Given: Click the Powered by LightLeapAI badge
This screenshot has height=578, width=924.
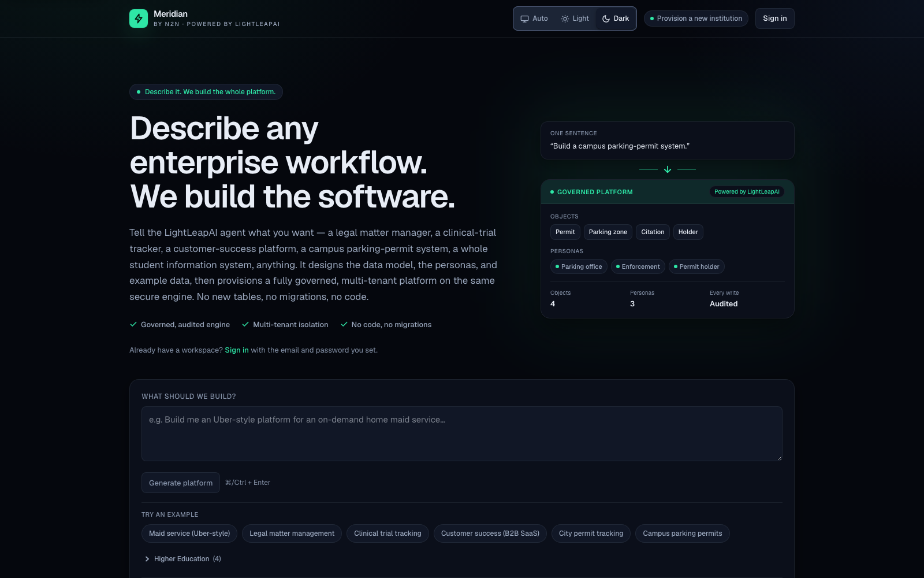Looking at the screenshot, I should click(x=747, y=192).
